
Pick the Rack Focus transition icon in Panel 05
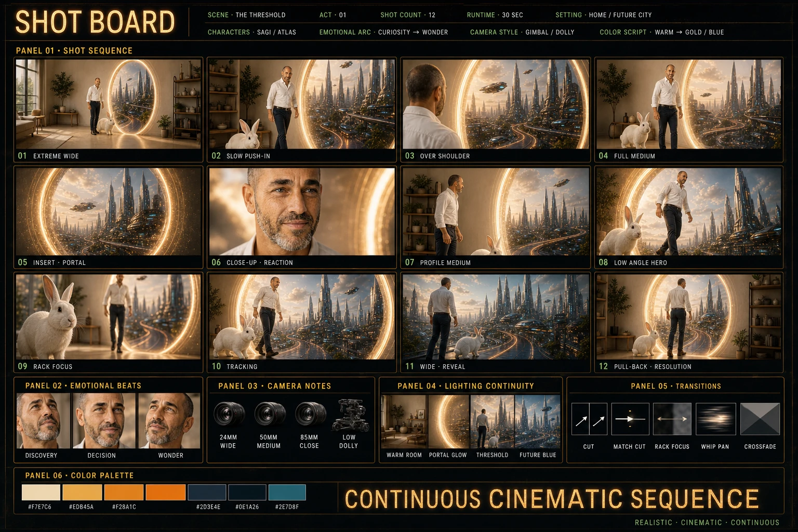tap(672, 419)
